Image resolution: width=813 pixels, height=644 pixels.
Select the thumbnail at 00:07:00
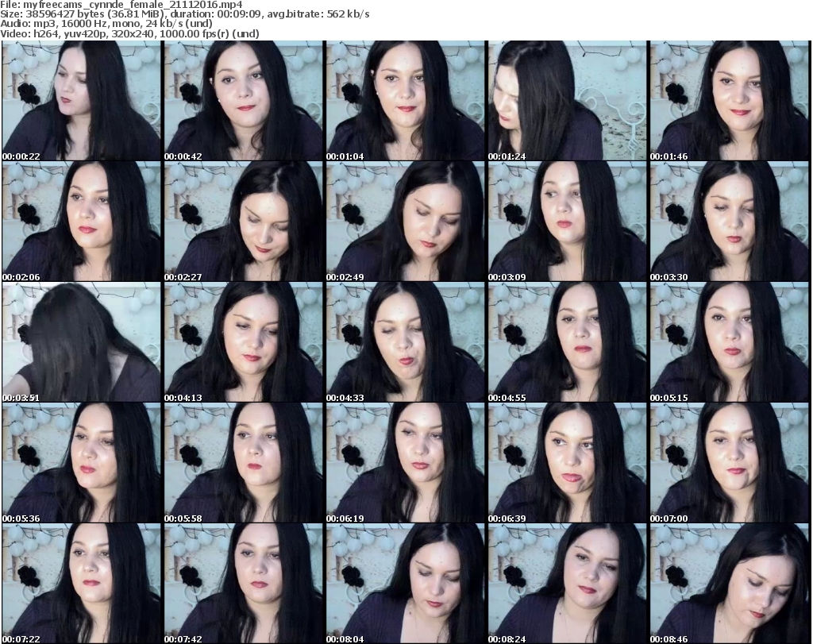point(729,463)
